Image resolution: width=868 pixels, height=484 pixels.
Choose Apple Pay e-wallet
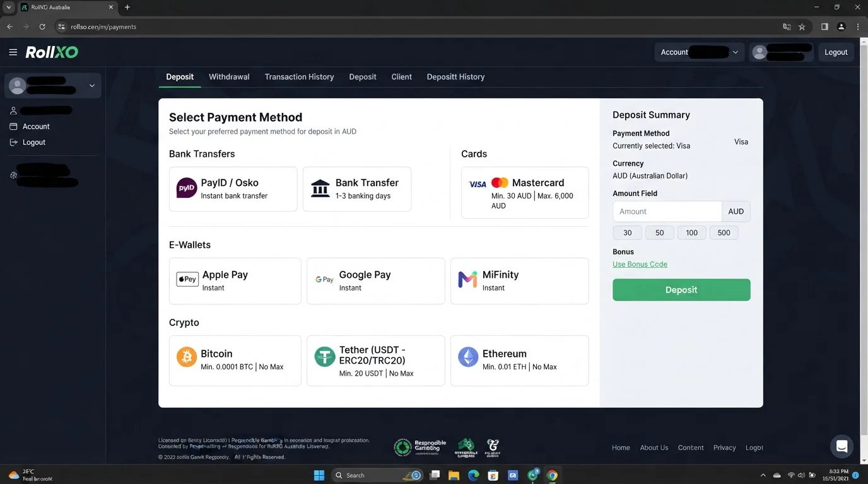tap(235, 280)
